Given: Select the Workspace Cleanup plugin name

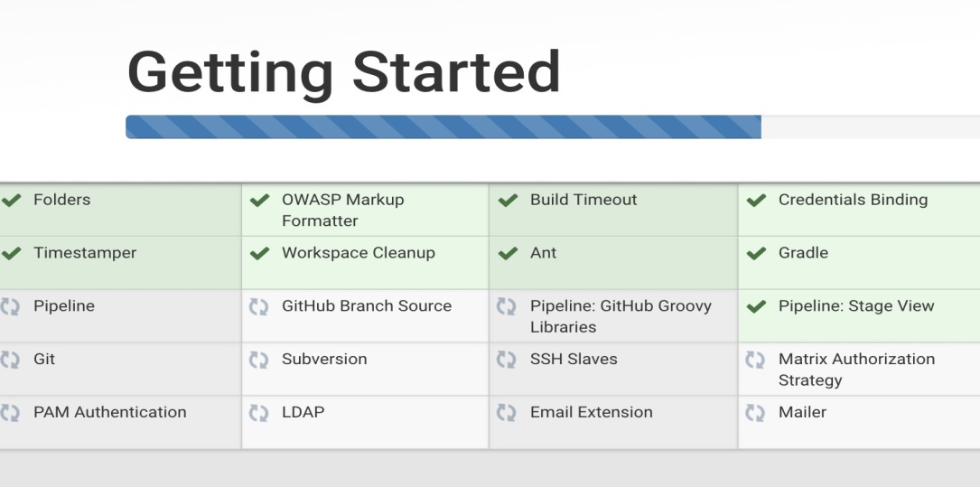Looking at the screenshot, I should (358, 253).
